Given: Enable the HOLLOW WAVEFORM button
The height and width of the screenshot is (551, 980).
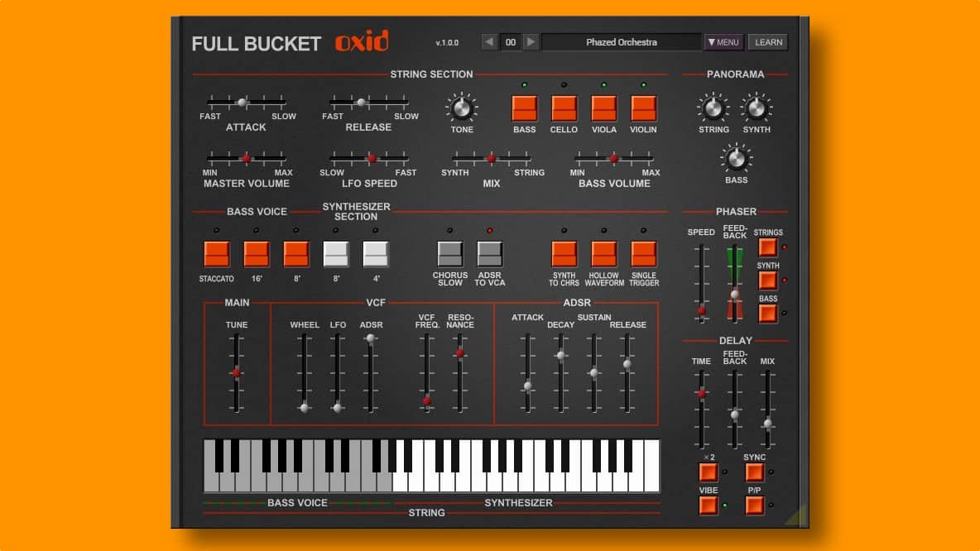Looking at the screenshot, I should coord(603,255).
